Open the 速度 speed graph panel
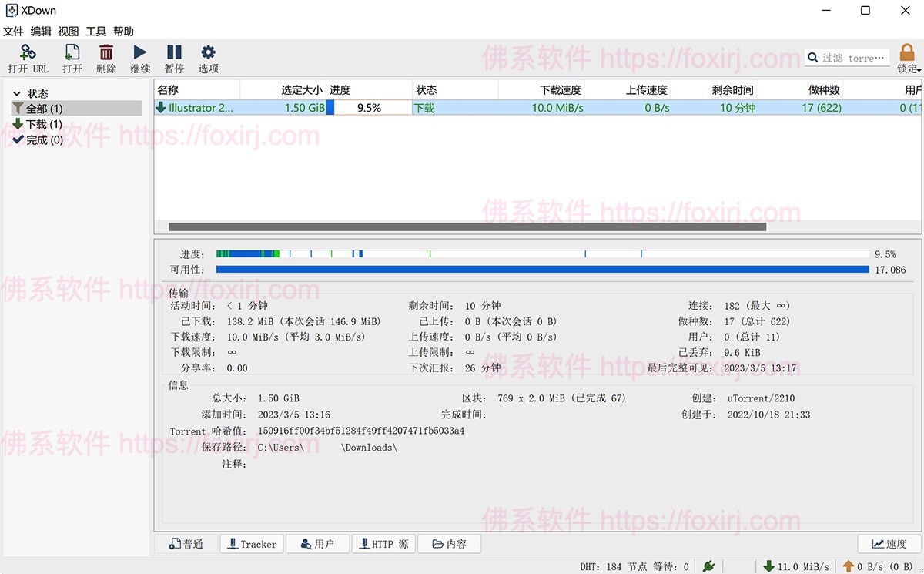Viewport: 924px width, 574px height. (x=889, y=544)
